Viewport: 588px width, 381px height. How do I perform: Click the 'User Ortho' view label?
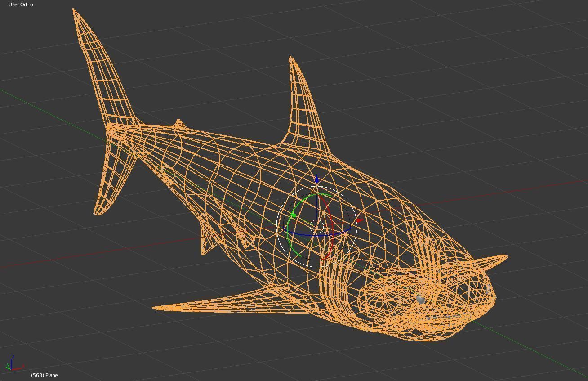[21, 4]
